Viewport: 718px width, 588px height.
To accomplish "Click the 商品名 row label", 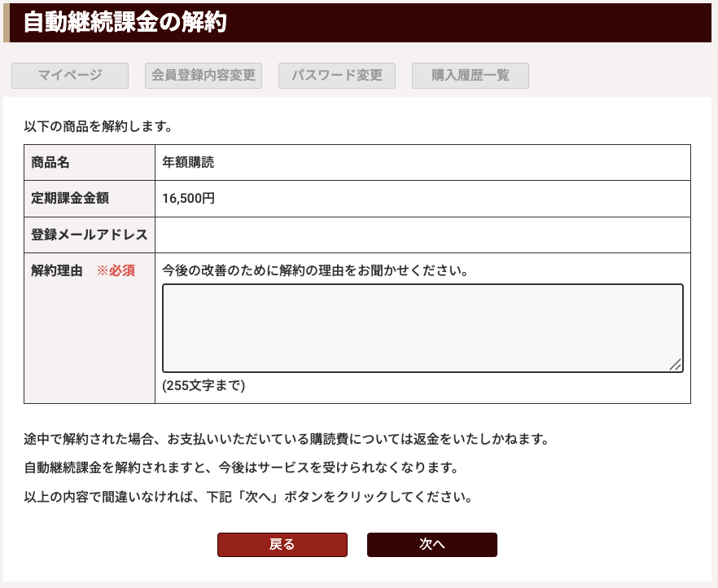I will point(50,162).
